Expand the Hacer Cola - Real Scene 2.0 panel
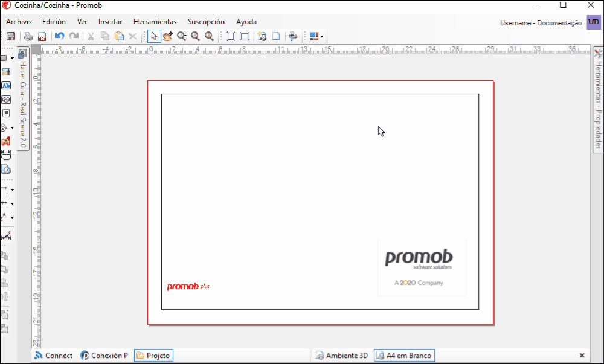 [x=23, y=99]
